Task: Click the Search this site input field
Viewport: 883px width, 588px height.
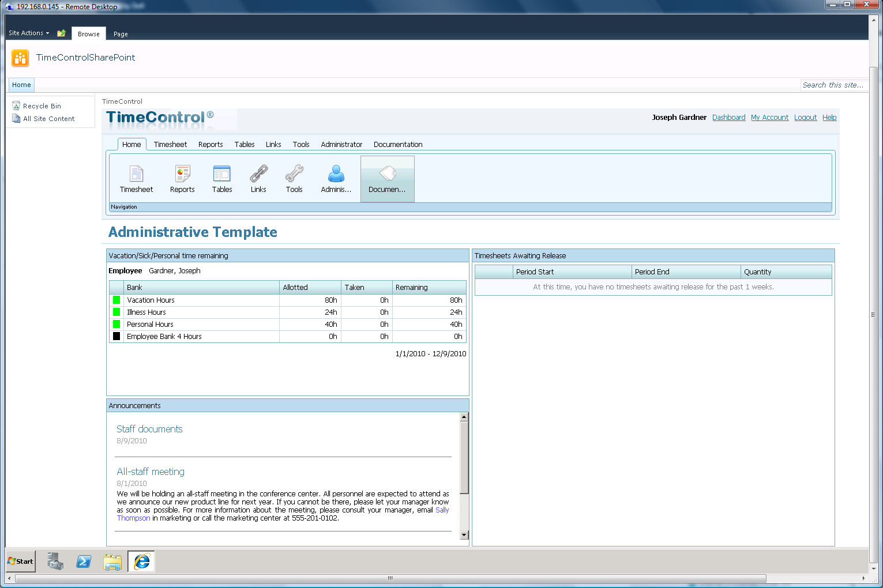Action: click(x=833, y=85)
